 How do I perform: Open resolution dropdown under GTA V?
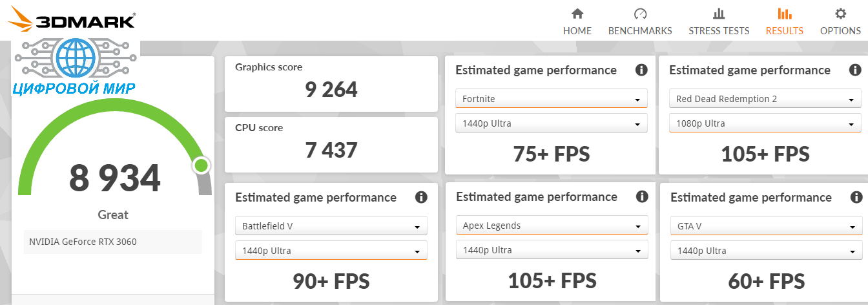767,251
